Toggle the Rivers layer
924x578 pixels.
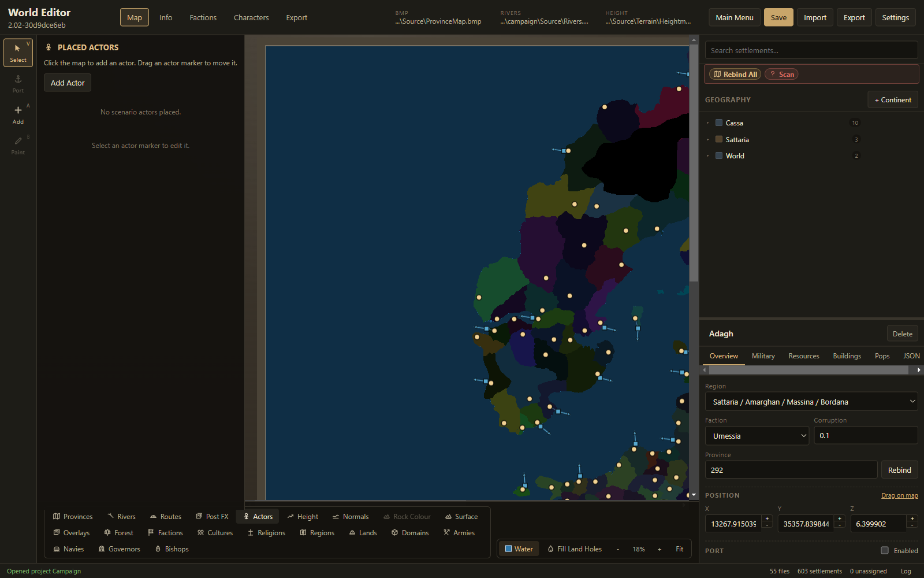pos(121,517)
